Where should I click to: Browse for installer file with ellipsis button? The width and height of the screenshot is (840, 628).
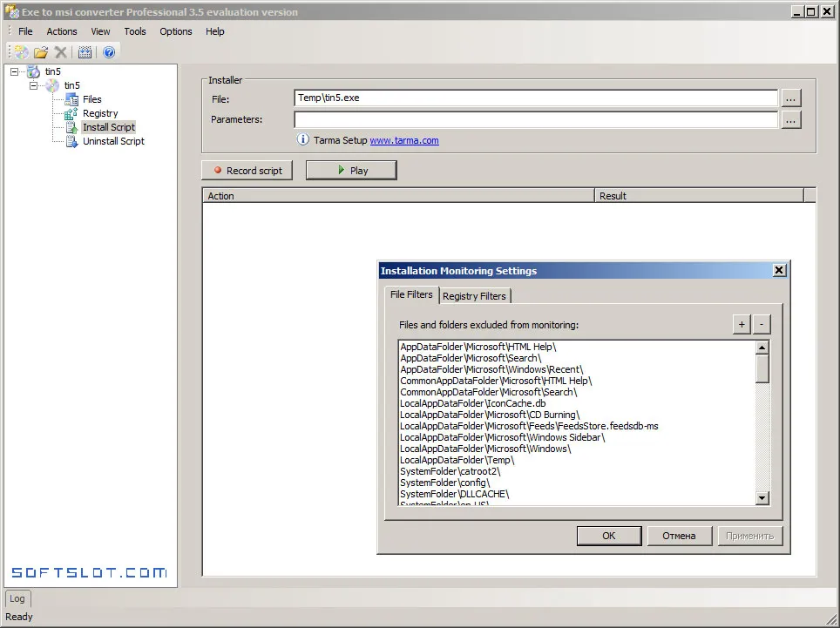click(791, 98)
